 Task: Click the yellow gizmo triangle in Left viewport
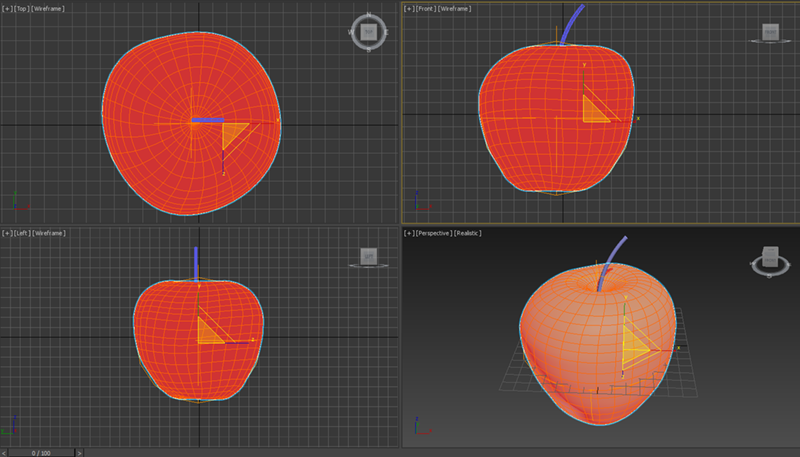208,334
